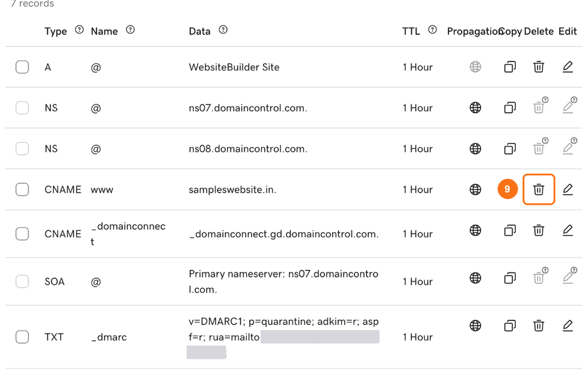The height and width of the screenshot is (380, 588).
Task: Click the 'TXT' type cell
Action: [54, 337]
